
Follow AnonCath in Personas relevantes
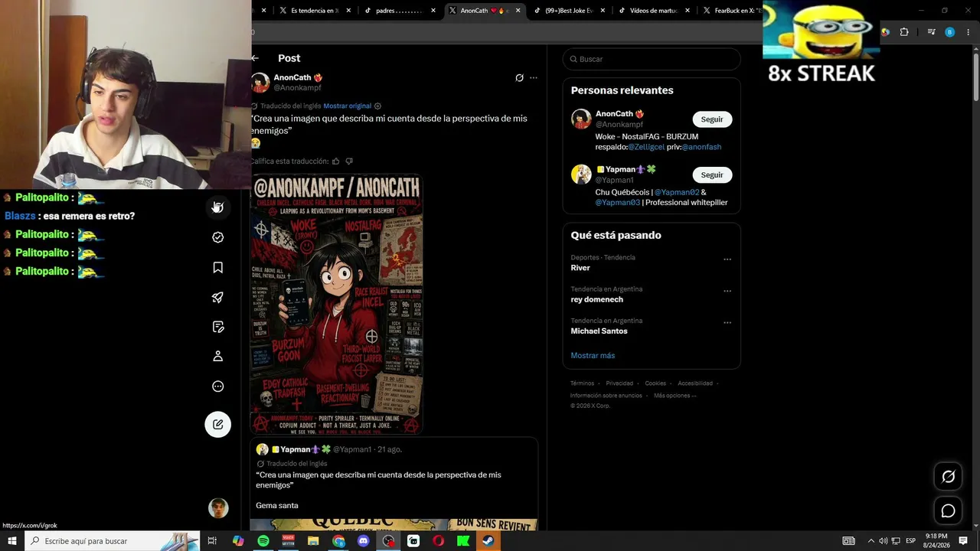tap(712, 119)
